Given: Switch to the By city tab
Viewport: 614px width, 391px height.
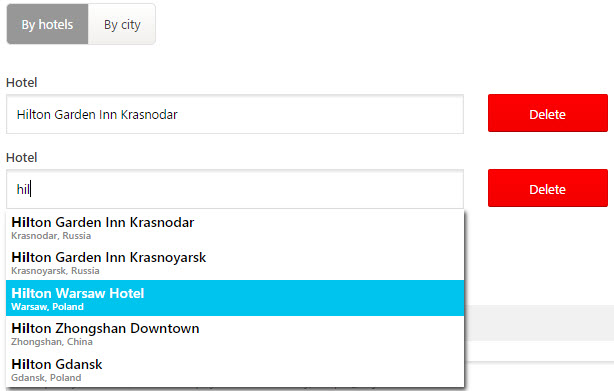Looking at the screenshot, I should click(x=122, y=24).
